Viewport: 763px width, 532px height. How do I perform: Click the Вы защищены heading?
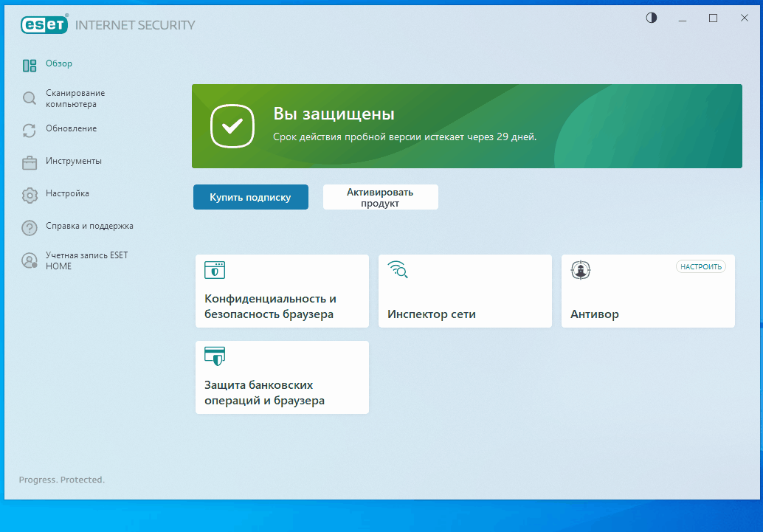tap(334, 114)
